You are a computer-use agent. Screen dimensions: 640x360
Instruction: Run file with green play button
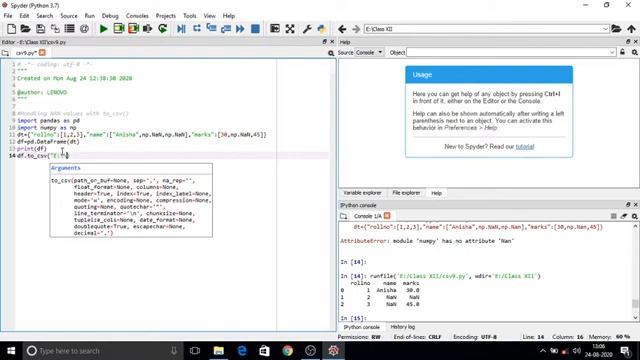click(103, 29)
